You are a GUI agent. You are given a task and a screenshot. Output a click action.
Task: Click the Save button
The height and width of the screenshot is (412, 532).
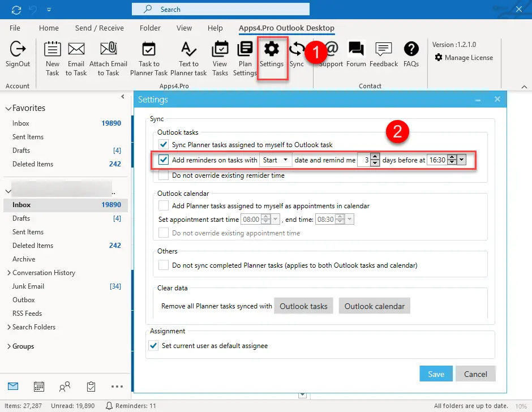(x=436, y=374)
